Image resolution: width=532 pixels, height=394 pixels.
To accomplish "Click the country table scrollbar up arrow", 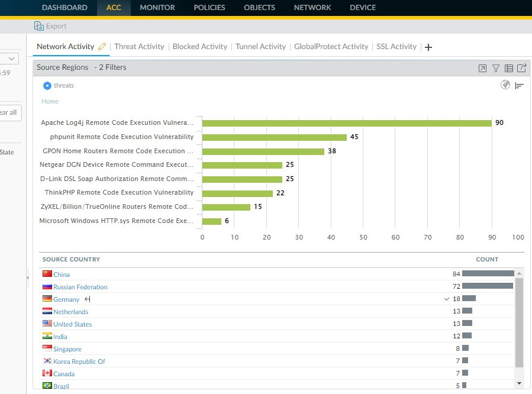I will (519, 273).
